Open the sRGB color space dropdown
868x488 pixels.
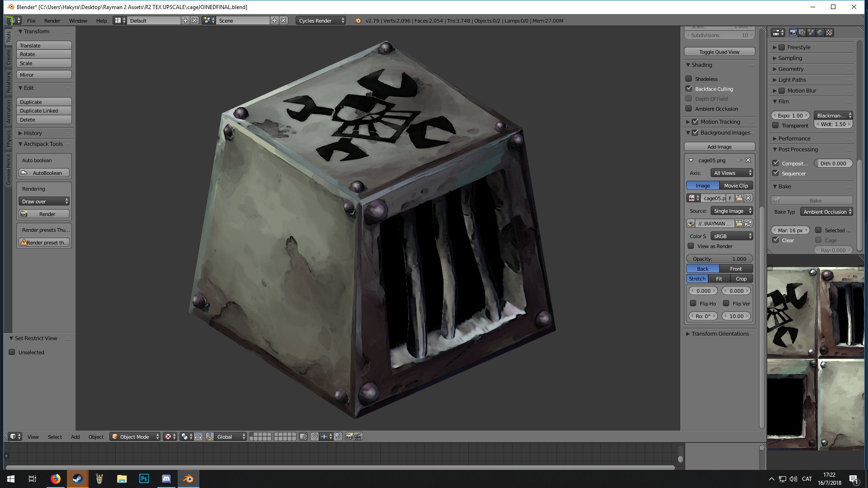[x=732, y=236]
